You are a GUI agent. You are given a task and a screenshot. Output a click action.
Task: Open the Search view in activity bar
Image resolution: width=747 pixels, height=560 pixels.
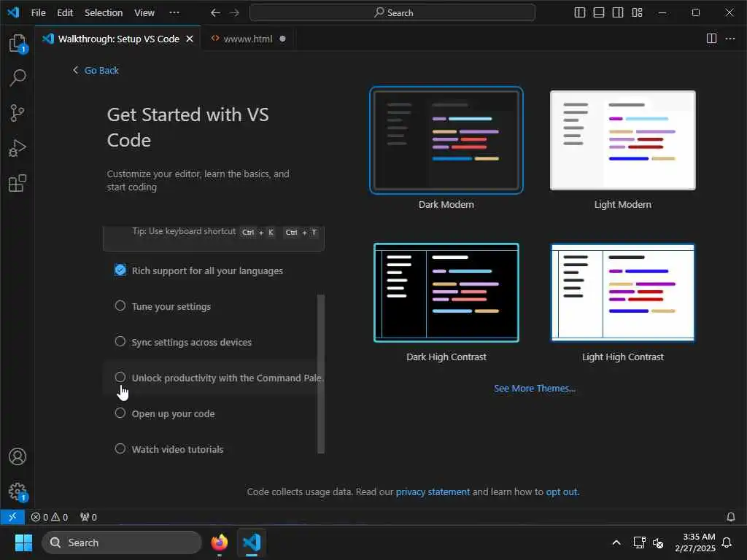[18, 77]
